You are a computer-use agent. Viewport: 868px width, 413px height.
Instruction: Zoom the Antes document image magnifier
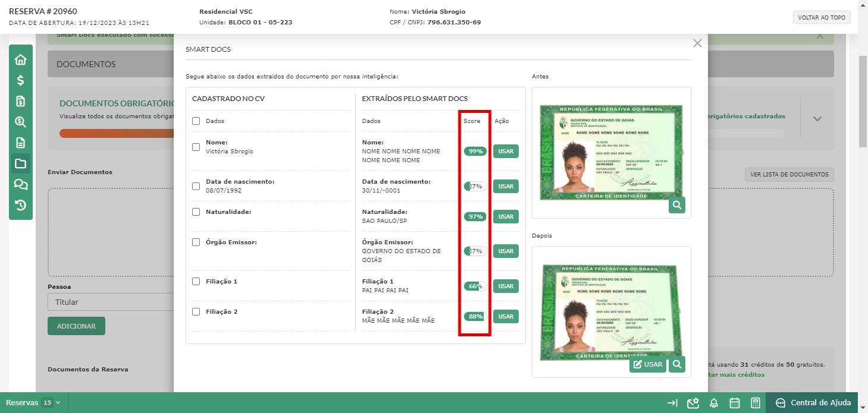(x=677, y=205)
